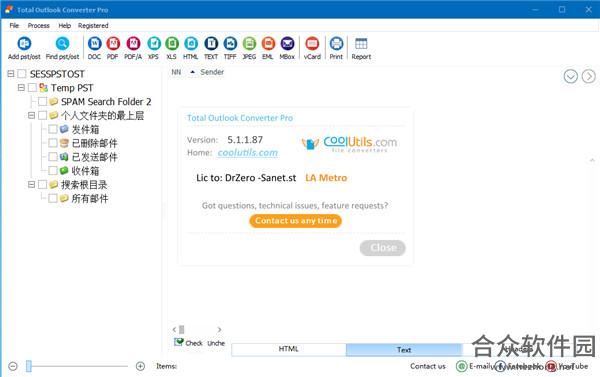
Task: Tick the 收件箱 checkbox
Action: tap(53, 171)
